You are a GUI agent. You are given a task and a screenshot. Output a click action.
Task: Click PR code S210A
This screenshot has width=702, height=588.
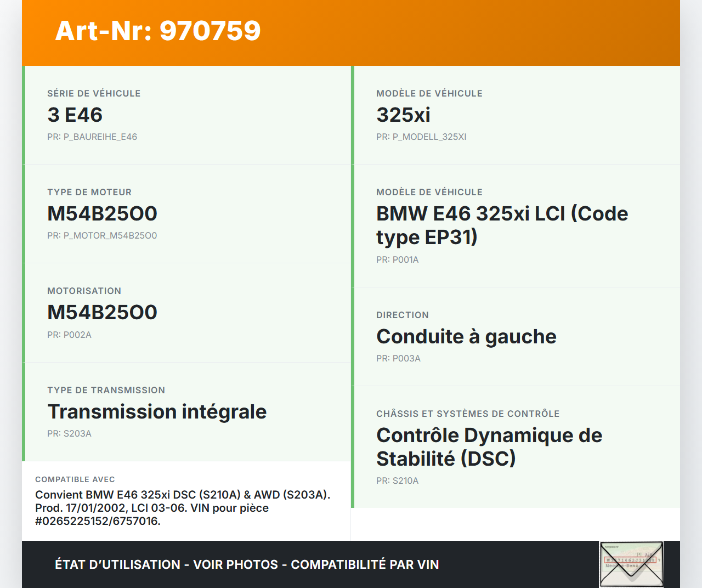click(x=397, y=480)
